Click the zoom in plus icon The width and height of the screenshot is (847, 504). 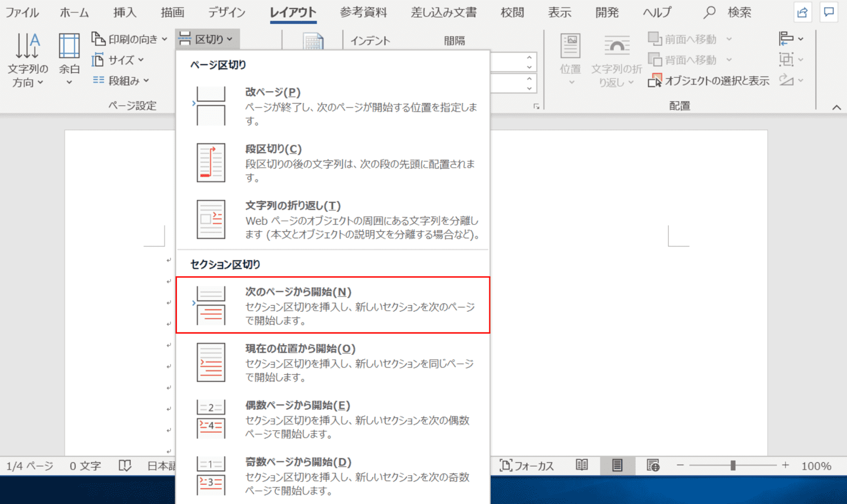pos(786,465)
